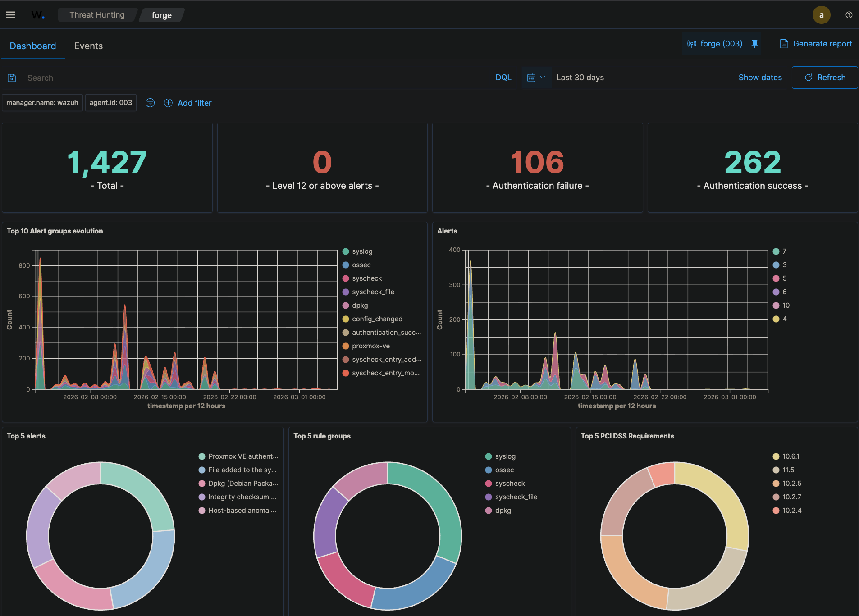Click the Show dates button
The width and height of the screenshot is (859, 616).
(760, 78)
